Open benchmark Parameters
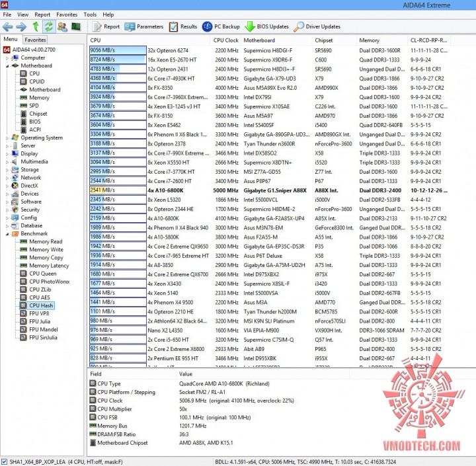The height and width of the screenshot is (466, 476). point(144,26)
